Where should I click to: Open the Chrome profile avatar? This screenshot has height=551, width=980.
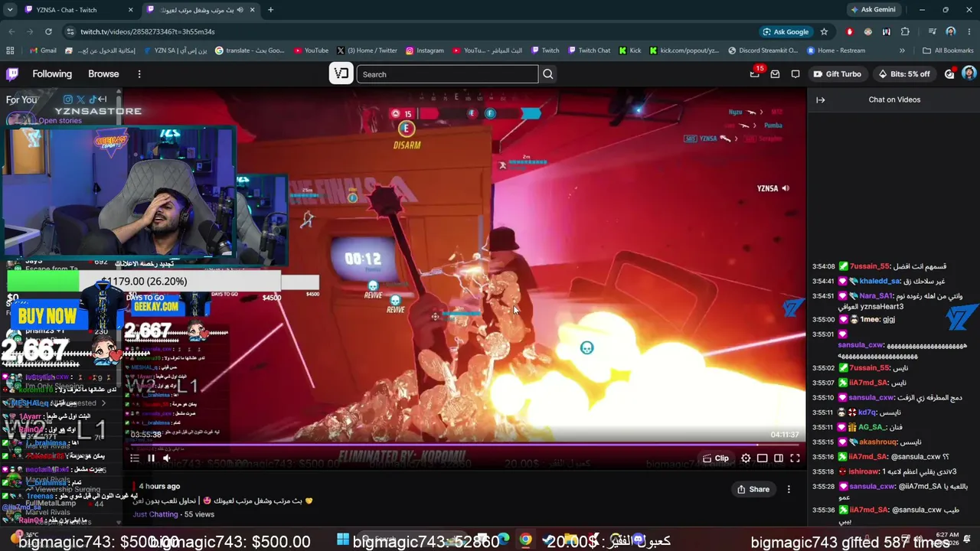click(x=951, y=31)
